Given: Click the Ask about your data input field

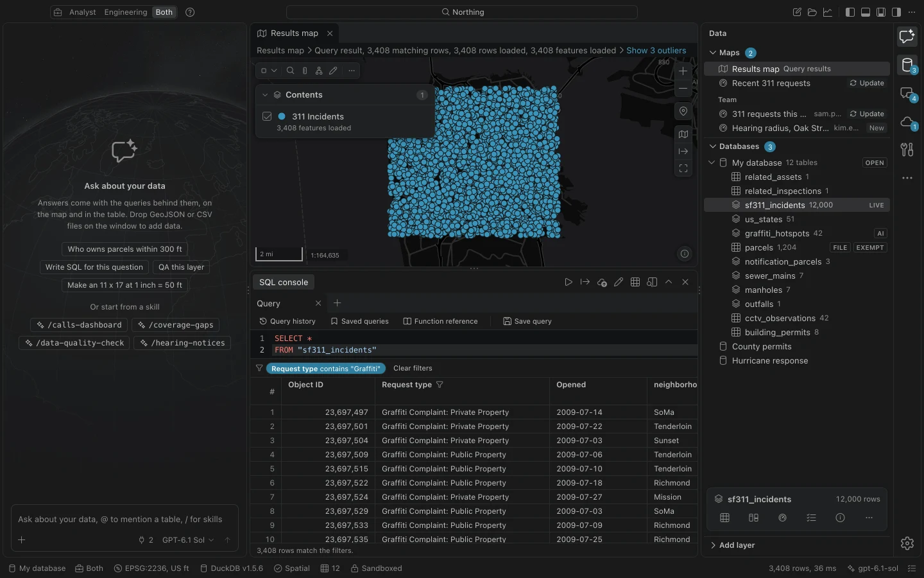Looking at the screenshot, I should click(124, 520).
